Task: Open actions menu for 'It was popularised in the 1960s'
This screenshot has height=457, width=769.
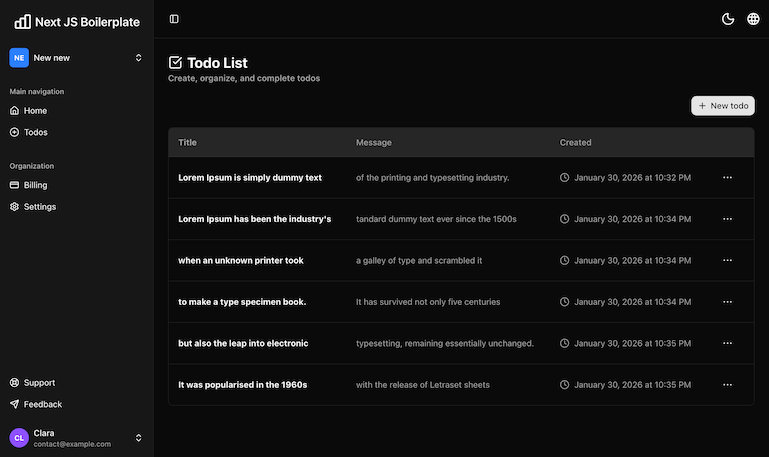Action: pos(727,384)
